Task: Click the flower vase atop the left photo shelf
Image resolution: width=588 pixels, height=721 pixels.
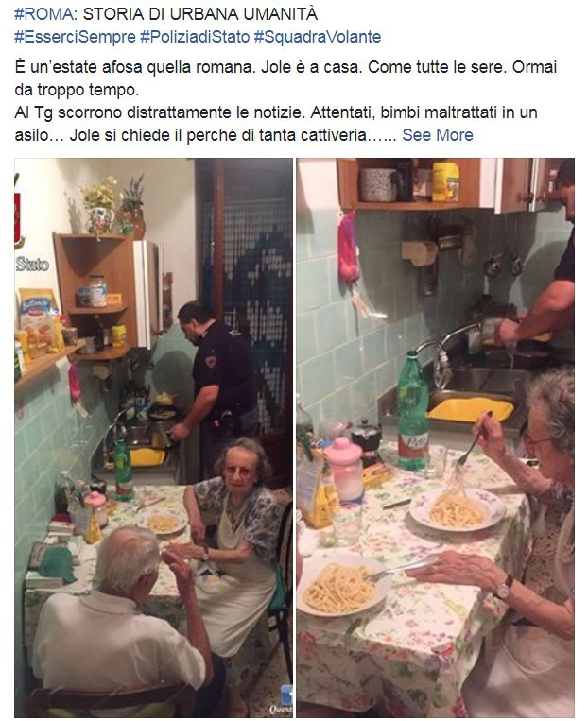Action: pos(102,207)
